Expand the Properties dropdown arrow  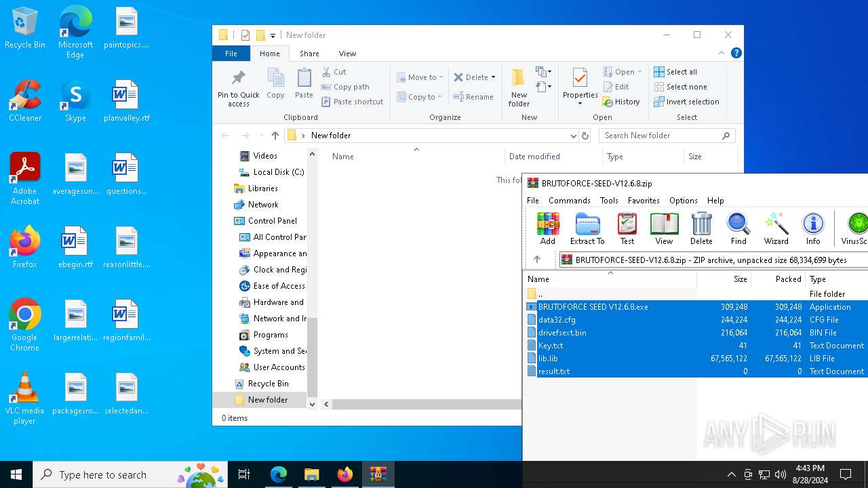coord(580,104)
